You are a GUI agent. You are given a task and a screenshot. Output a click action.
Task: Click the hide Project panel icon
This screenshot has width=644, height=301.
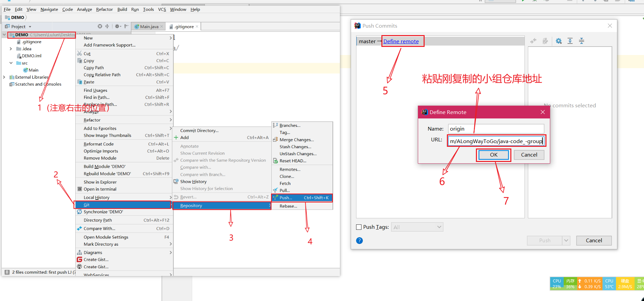click(126, 26)
